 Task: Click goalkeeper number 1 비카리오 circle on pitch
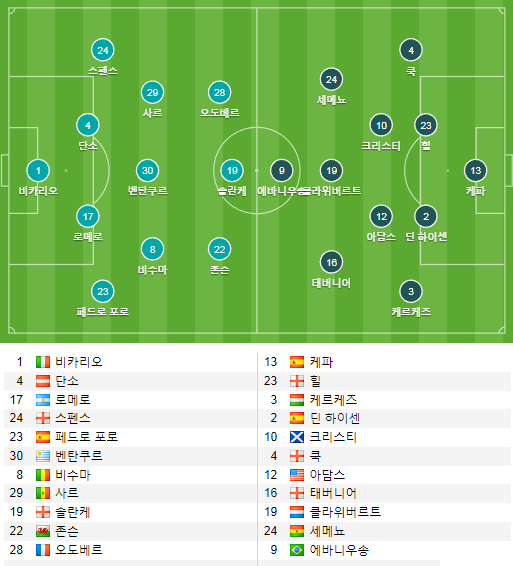click(38, 170)
